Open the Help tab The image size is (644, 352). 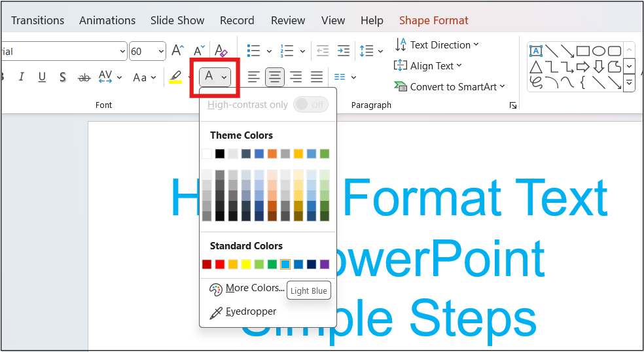pos(372,20)
